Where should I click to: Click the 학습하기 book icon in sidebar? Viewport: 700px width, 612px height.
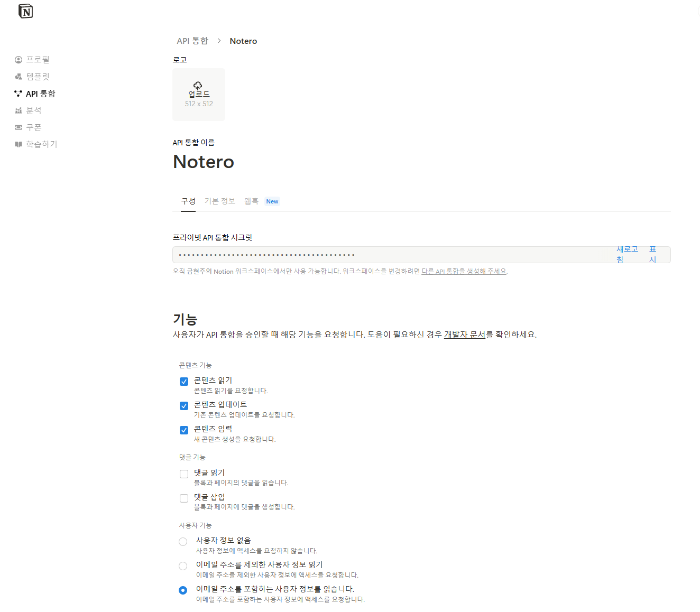click(x=19, y=144)
